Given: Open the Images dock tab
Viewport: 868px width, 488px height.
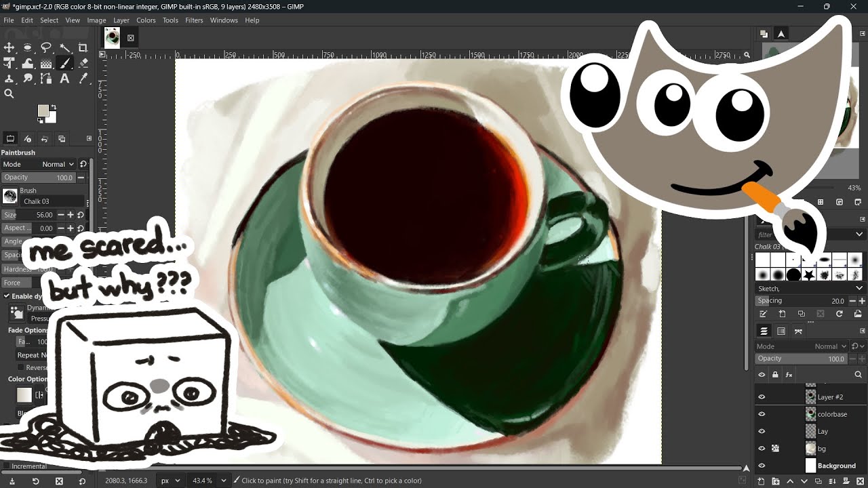Looking at the screenshot, I should click(62, 139).
